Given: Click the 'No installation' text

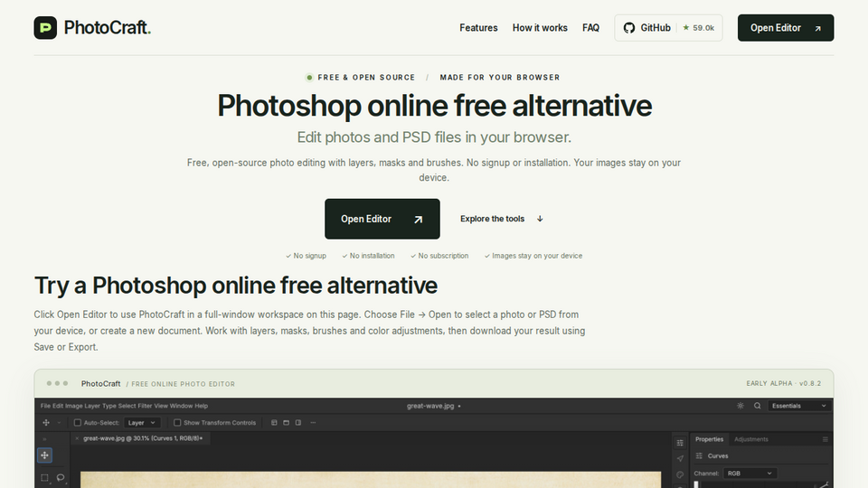Looking at the screenshot, I should click(368, 256).
